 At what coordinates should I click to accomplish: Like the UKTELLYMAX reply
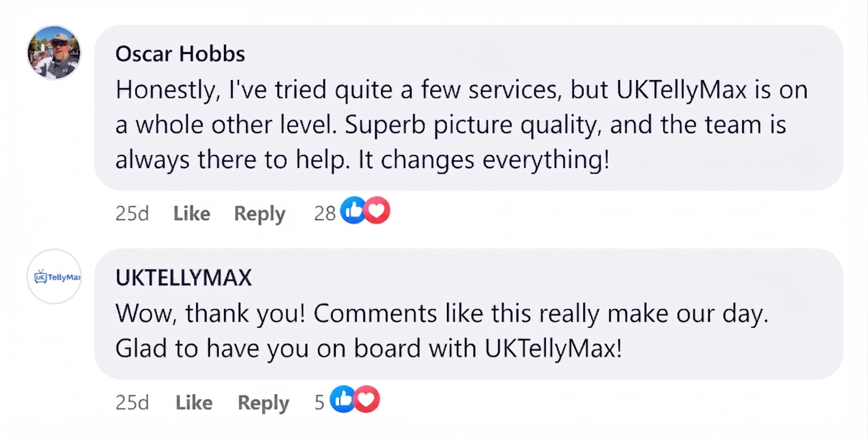(194, 402)
